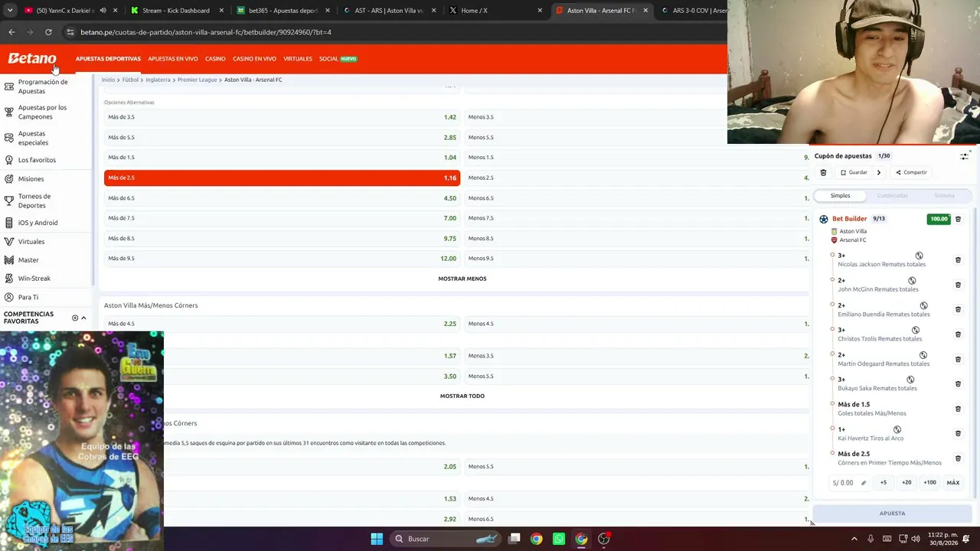
Task: Save the coupon with Guardar
Action: coord(854,172)
